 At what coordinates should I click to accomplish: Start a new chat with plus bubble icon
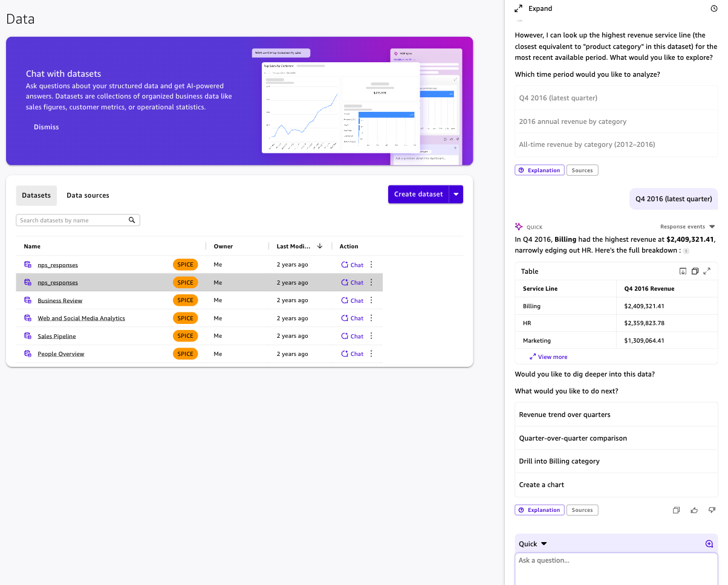(709, 544)
